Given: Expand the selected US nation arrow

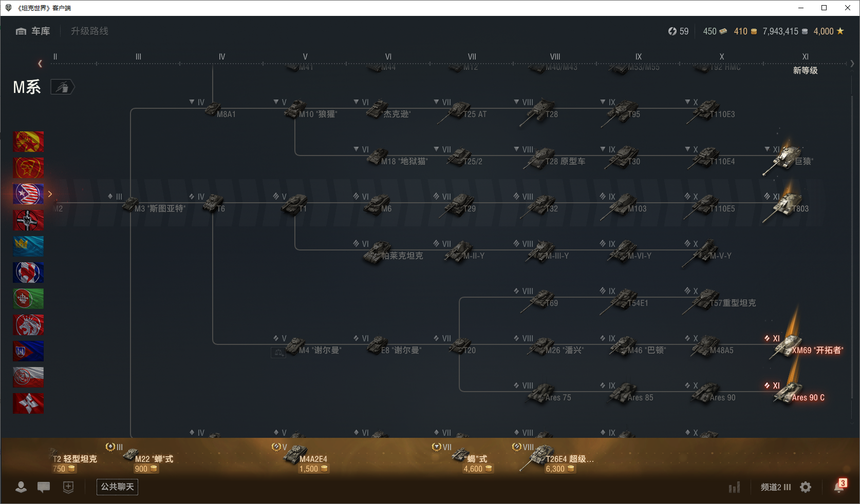Looking at the screenshot, I should [x=50, y=194].
